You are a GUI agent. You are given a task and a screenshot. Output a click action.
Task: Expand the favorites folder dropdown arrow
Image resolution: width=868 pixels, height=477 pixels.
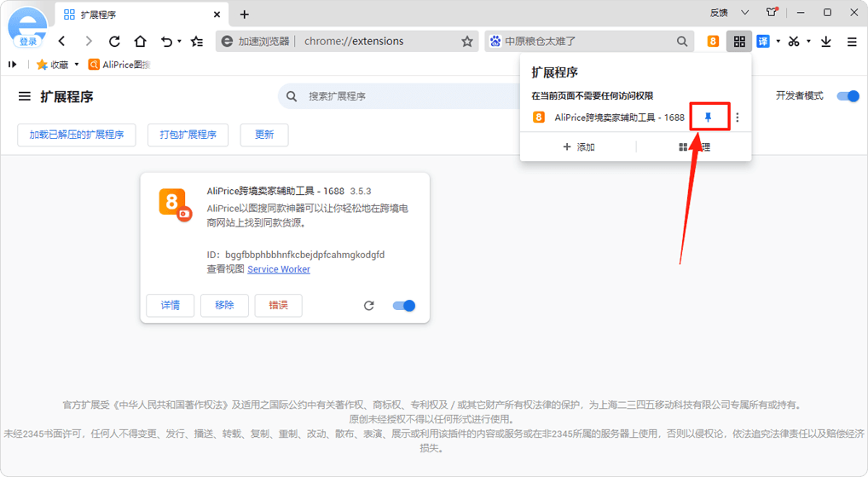pos(77,65)
